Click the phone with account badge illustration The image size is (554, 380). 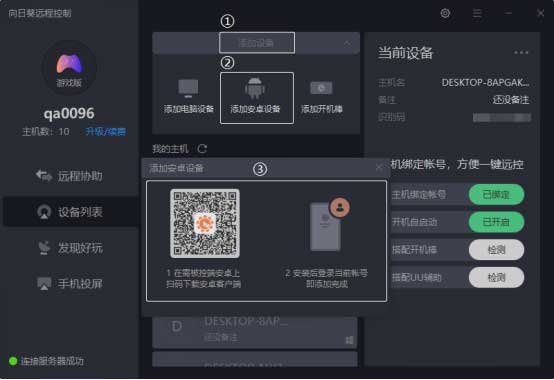click(329, 225)
